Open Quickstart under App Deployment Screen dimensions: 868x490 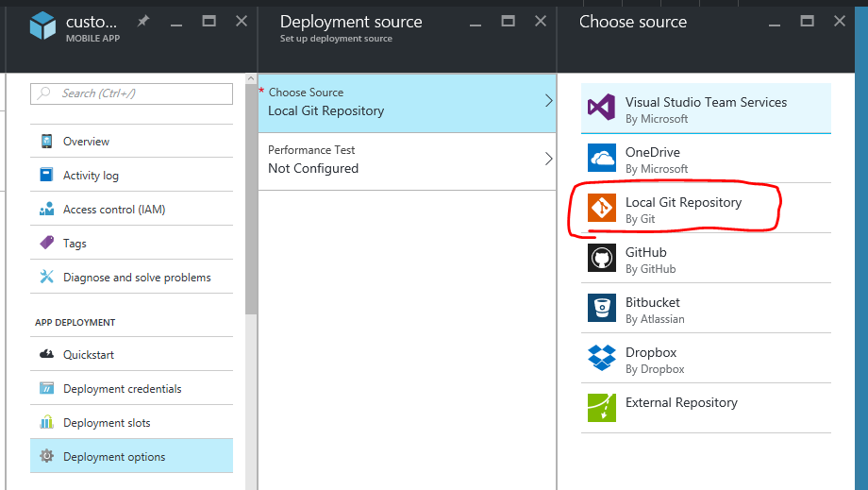[131, 354]
